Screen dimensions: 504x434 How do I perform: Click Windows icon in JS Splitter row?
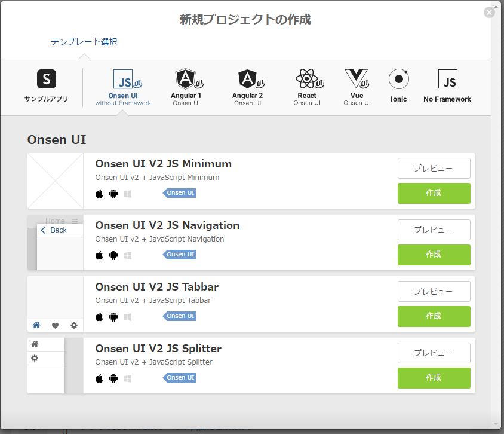(128, 379)
